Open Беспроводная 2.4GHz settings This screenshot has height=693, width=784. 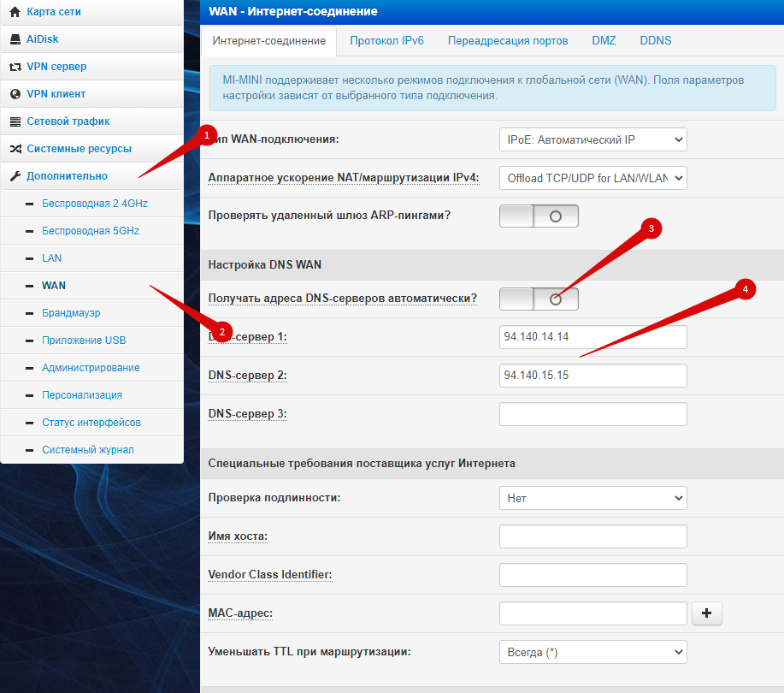point(92,204)
